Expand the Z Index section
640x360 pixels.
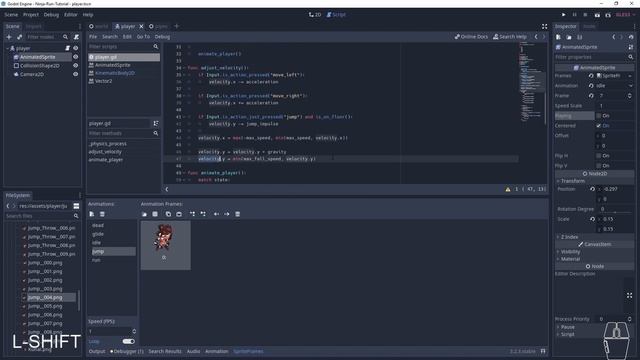tap(568, 237)
